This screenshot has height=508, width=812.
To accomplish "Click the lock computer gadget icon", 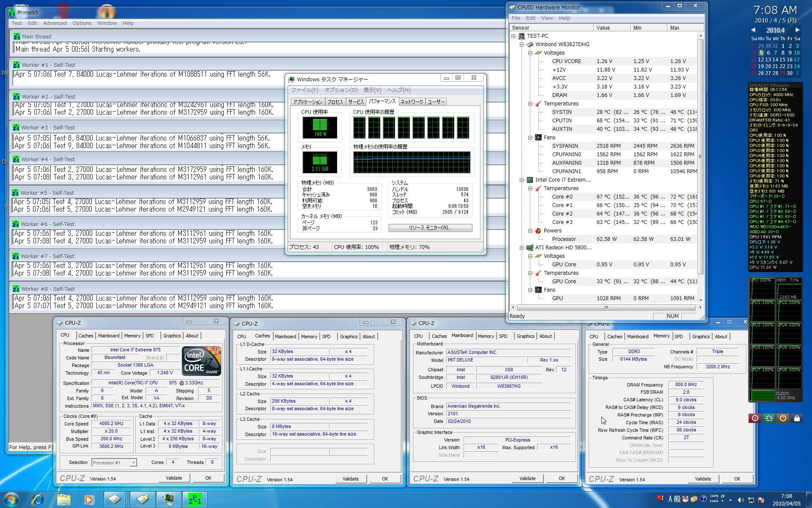I will pos(797,418).
